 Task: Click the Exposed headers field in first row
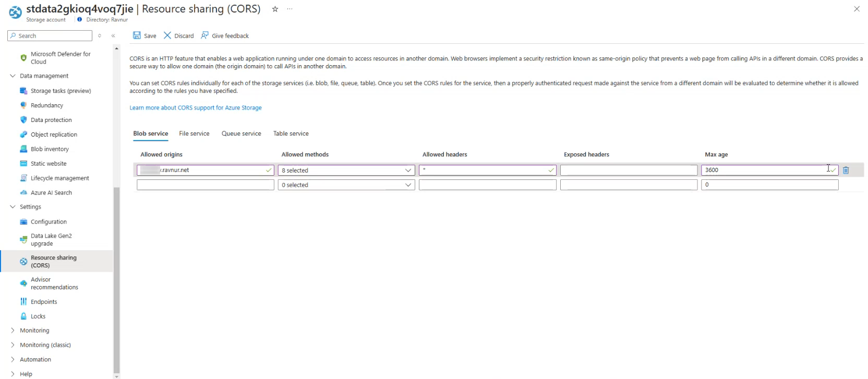[629, 170]
